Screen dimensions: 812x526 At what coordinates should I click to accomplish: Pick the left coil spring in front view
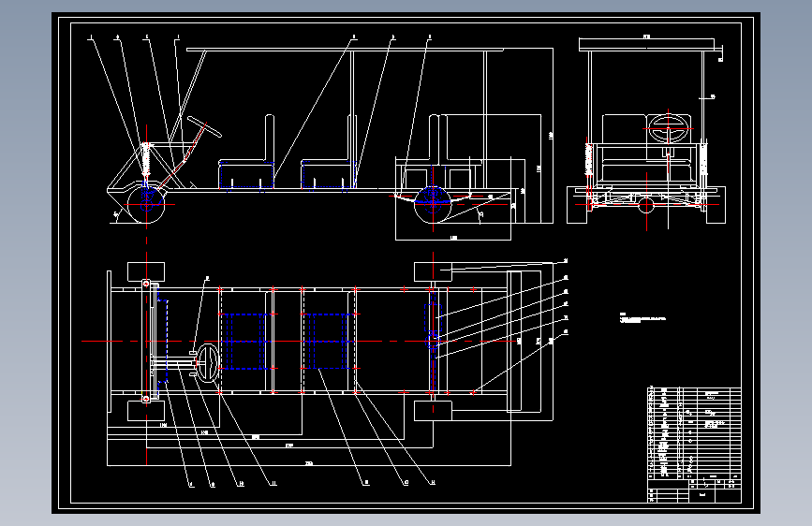(589, 159)
